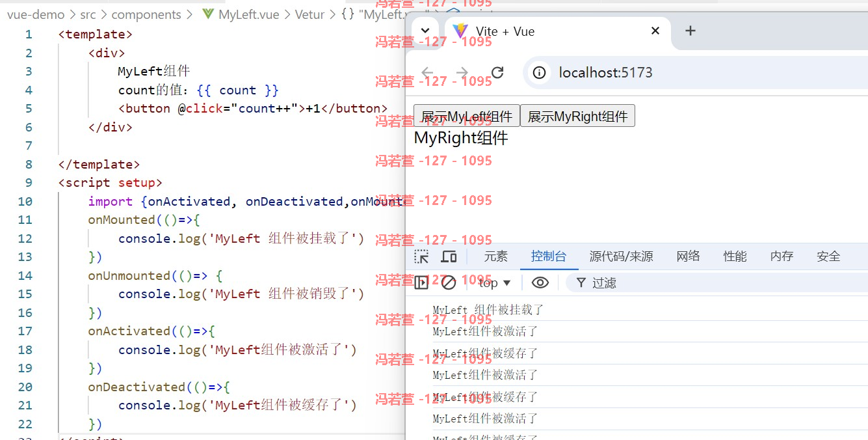The width and height of the screenshot is (868, 440).
Task: Select console log row 'MyLeft 组件被挂载了'
Action: click(x=637, y=310)
